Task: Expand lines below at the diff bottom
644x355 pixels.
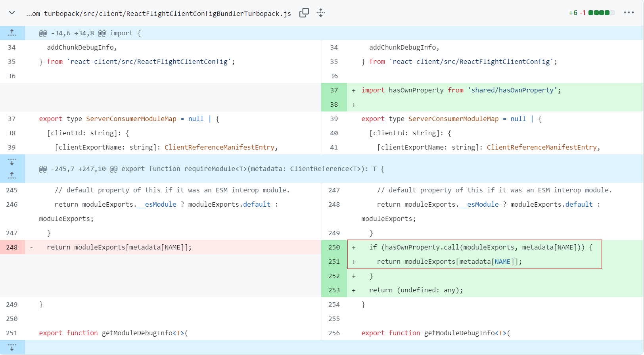Action: (12, 347)
